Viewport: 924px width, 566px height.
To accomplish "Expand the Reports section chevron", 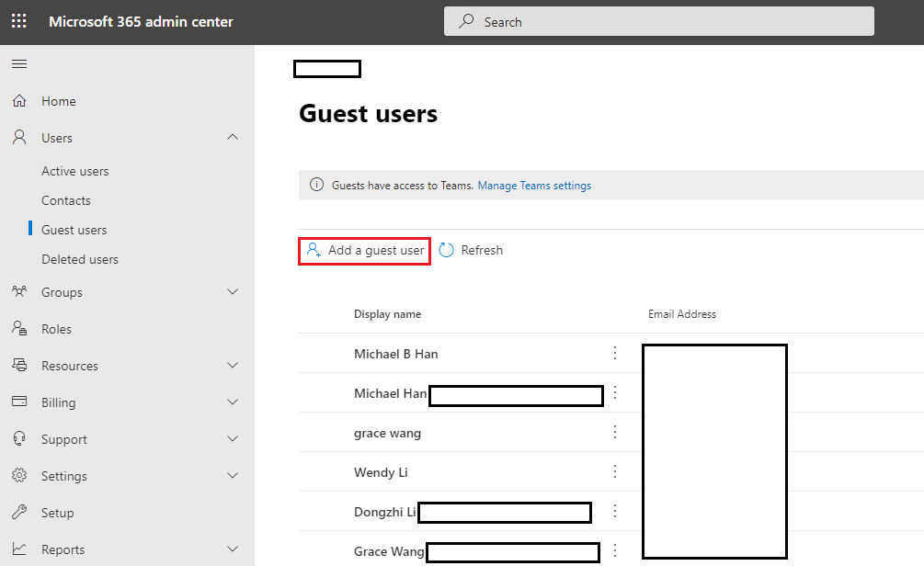I will pyautogui.click(x=233, y=549).
